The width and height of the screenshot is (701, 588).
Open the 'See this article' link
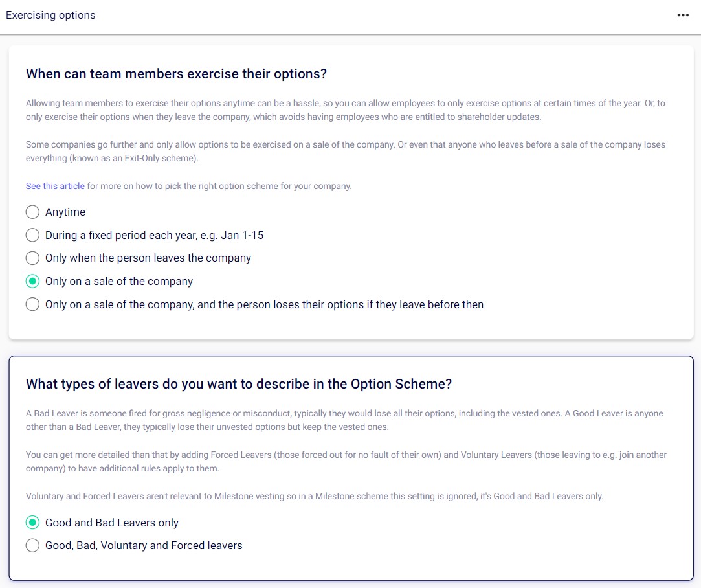point(55,186)
